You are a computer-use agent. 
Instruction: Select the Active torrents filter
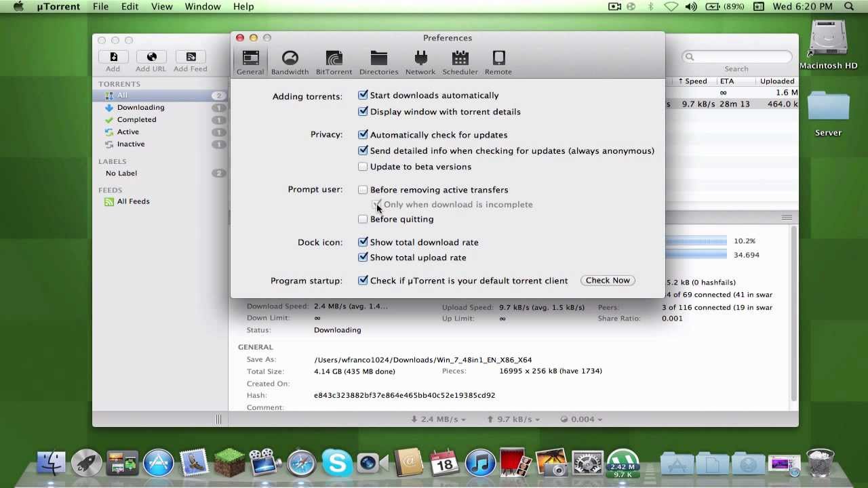click(127, 131)
